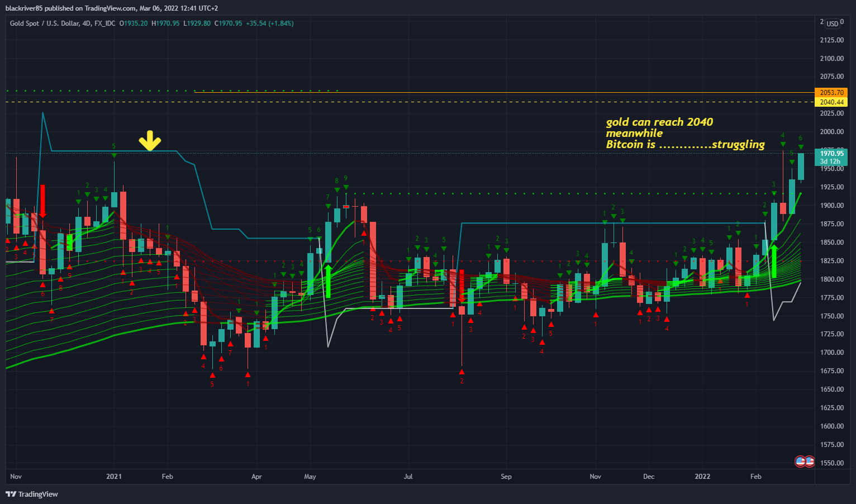The image size is (856, 504).
Task: Click the TradingView logo at the bottom
Action: pos(32,494)
